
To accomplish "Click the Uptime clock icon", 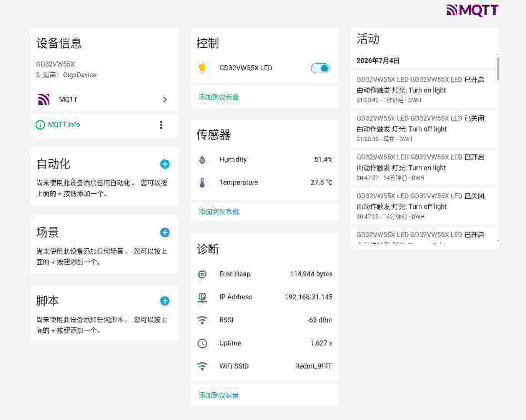I will [202, 343].
